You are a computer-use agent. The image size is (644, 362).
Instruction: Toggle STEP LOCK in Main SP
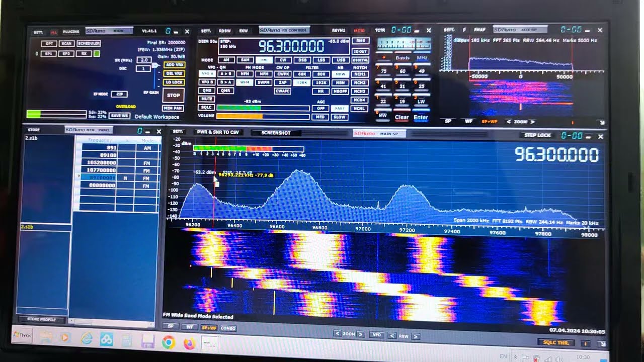(x=537, y=135)
